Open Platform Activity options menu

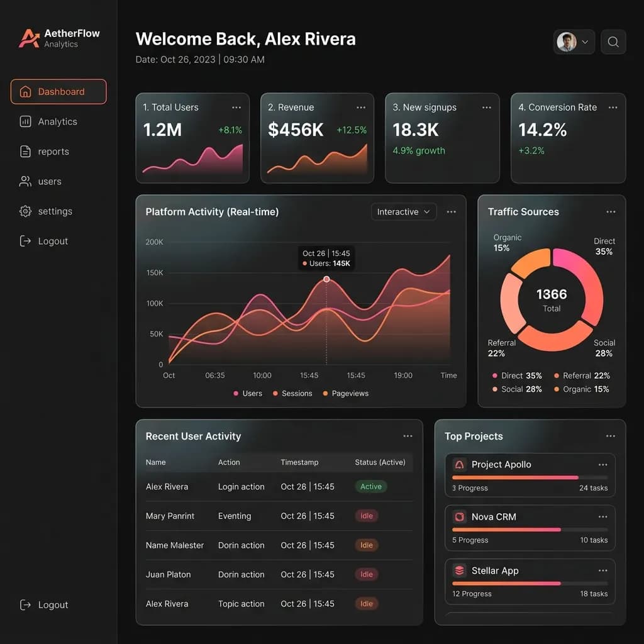coord(452,212)
